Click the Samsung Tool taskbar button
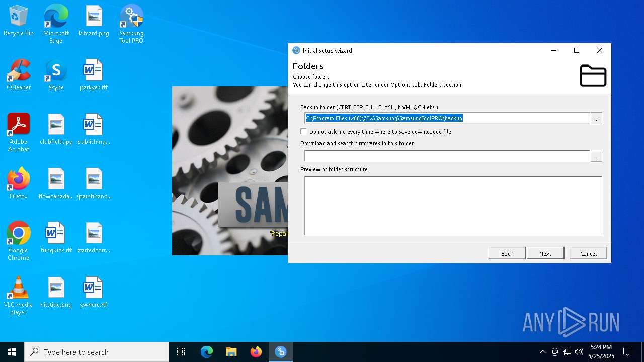The image size is (644, 362). [281, 352]
